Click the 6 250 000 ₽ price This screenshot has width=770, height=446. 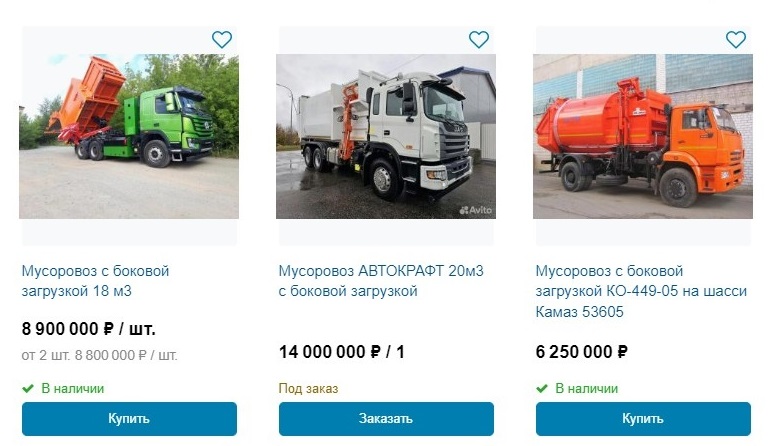coord(581,352)
